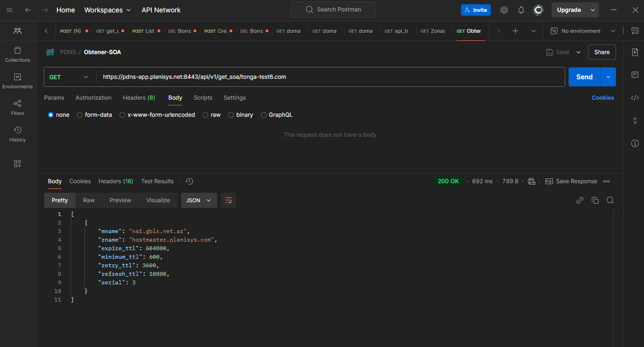
Task: Open the response Headers (16) tab
Action: coord(116,181)
